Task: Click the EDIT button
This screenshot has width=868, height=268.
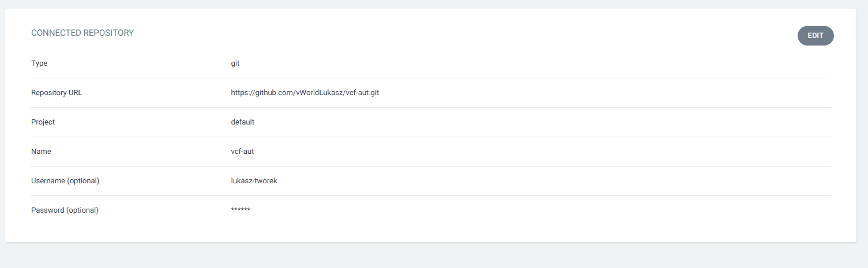Action: click(x=815, y=36)
